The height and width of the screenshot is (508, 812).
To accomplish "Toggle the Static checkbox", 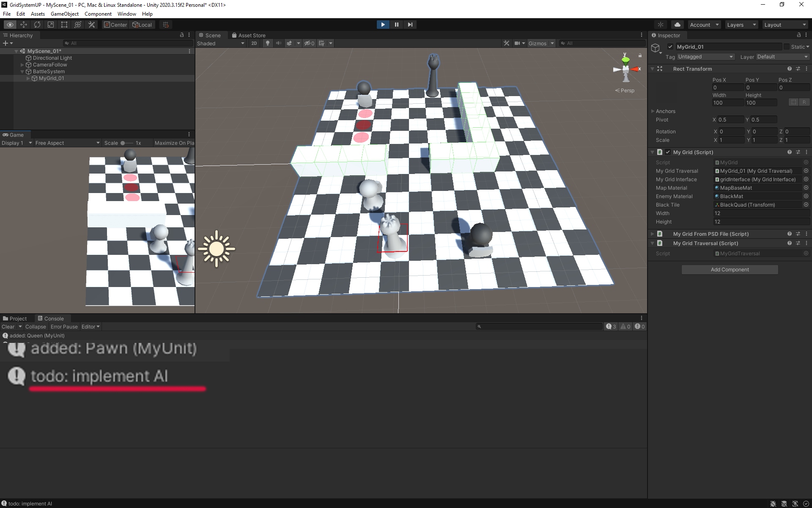I will (x=787, y=47).
